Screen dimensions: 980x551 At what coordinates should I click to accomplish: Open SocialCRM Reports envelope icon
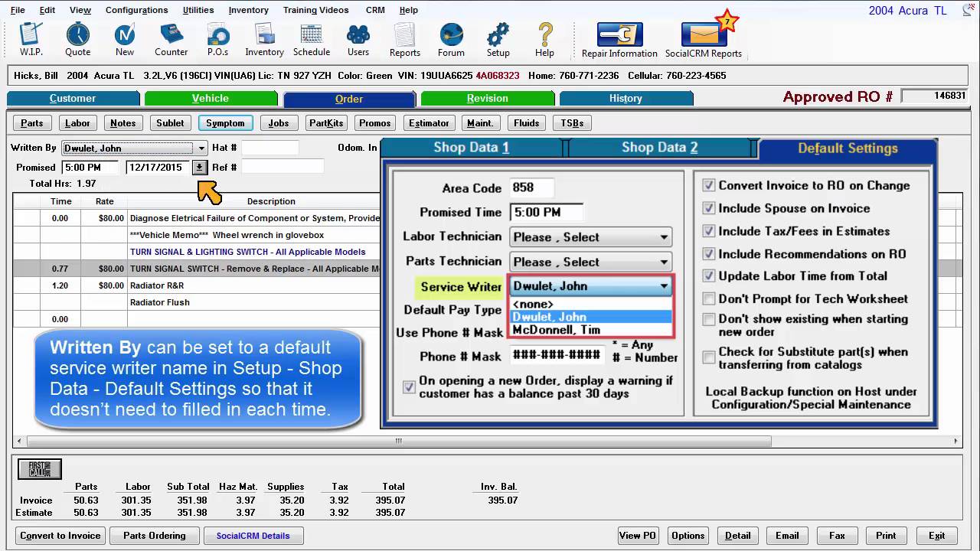[x=703, y=35]
